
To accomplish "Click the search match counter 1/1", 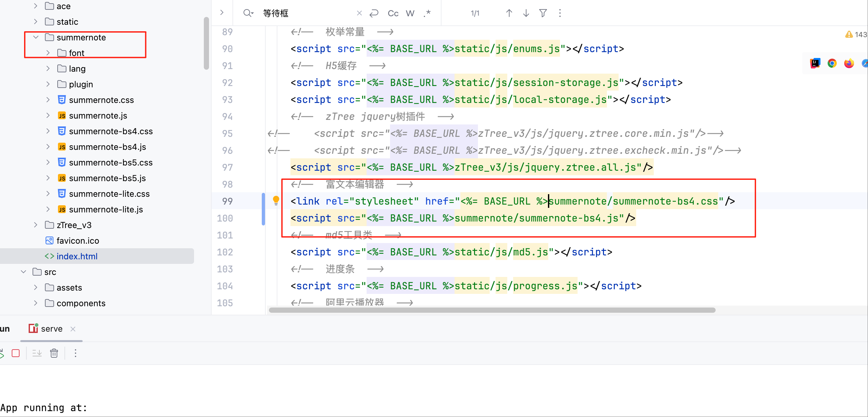I will pos(475,13).
